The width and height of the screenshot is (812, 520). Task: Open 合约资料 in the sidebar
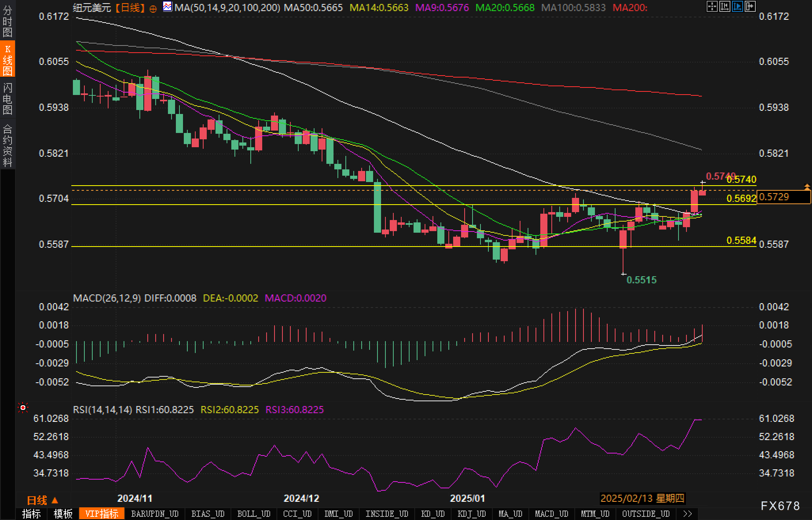coord(8,145)
